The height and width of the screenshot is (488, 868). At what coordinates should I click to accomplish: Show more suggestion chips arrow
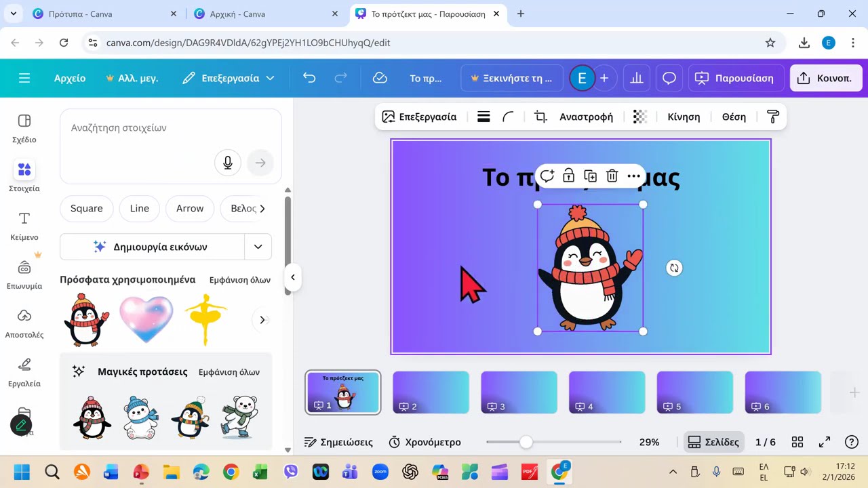pos(262,208)
